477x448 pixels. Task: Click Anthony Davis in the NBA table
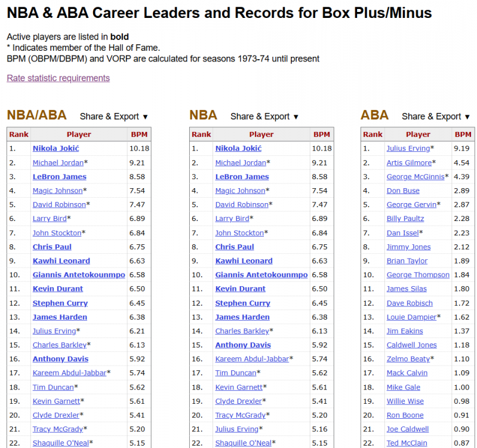[243, 345]
